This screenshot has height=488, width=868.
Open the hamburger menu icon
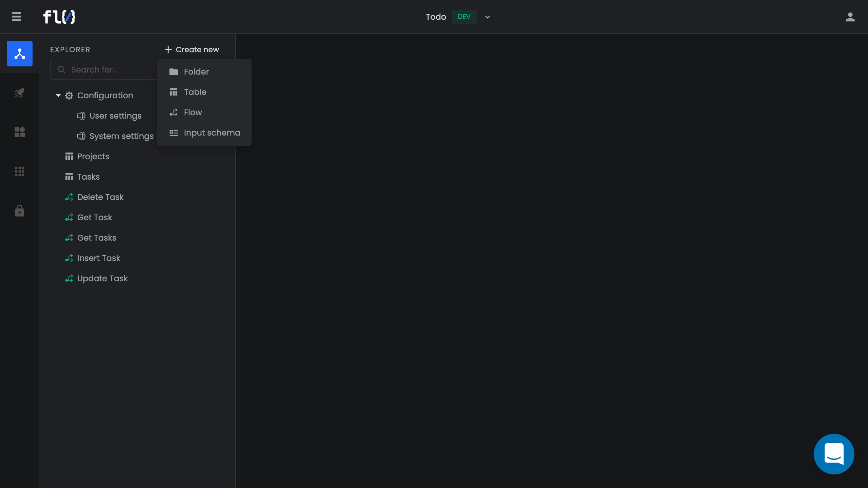pos(16,17)
